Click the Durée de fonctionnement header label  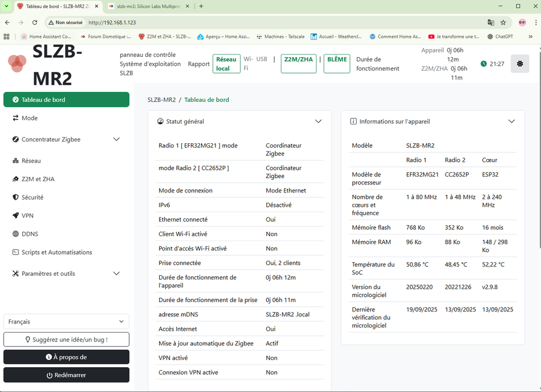(x=378, y=64)
